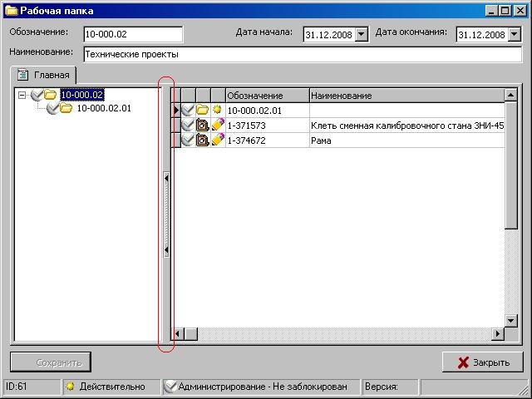
Task: Click horizontal scrollbar left arrow
Action: pos(177,334)
